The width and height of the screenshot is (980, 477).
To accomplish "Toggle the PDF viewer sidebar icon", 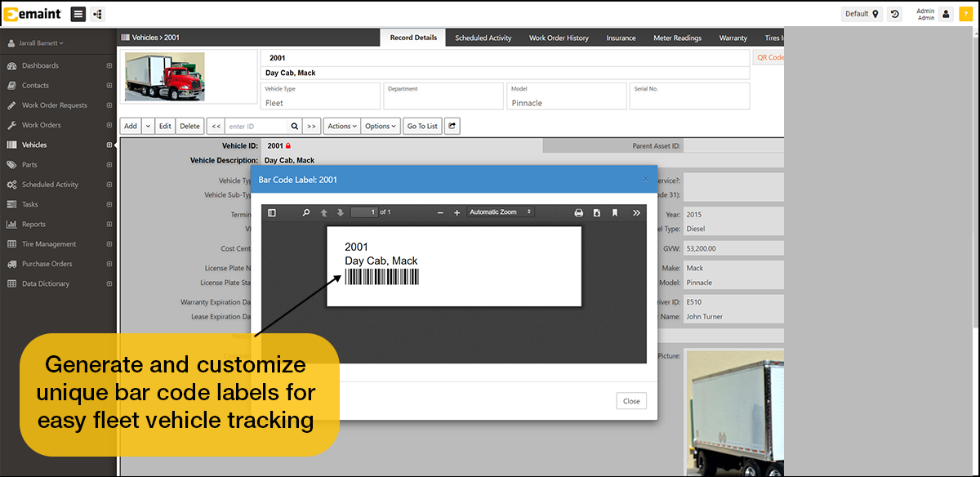I will tap(272, 212).
